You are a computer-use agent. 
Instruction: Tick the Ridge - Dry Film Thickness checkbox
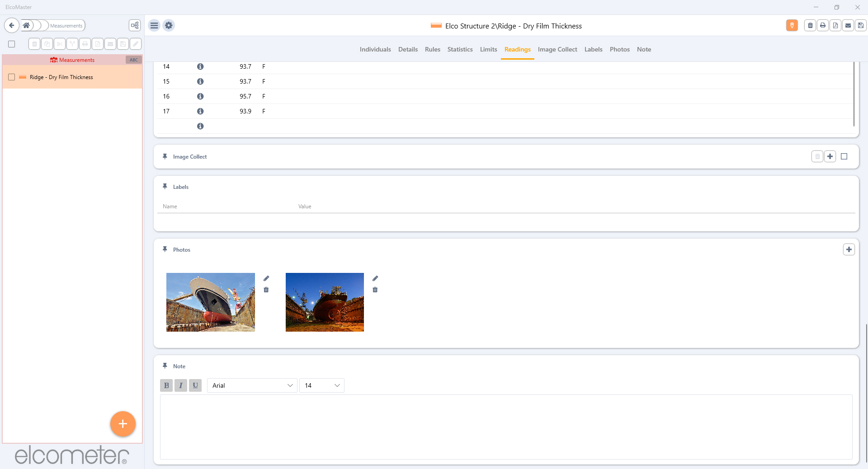[x=11, y=77]
